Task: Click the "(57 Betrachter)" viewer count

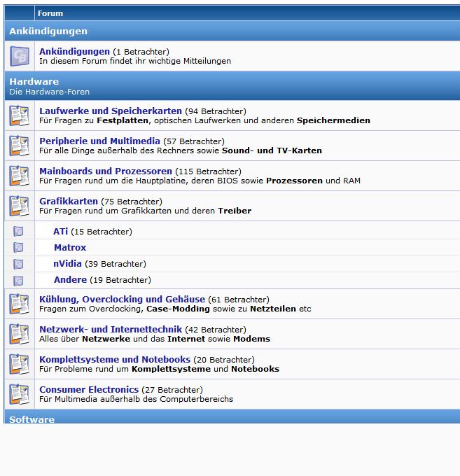Action: click(x=194, y=141)
